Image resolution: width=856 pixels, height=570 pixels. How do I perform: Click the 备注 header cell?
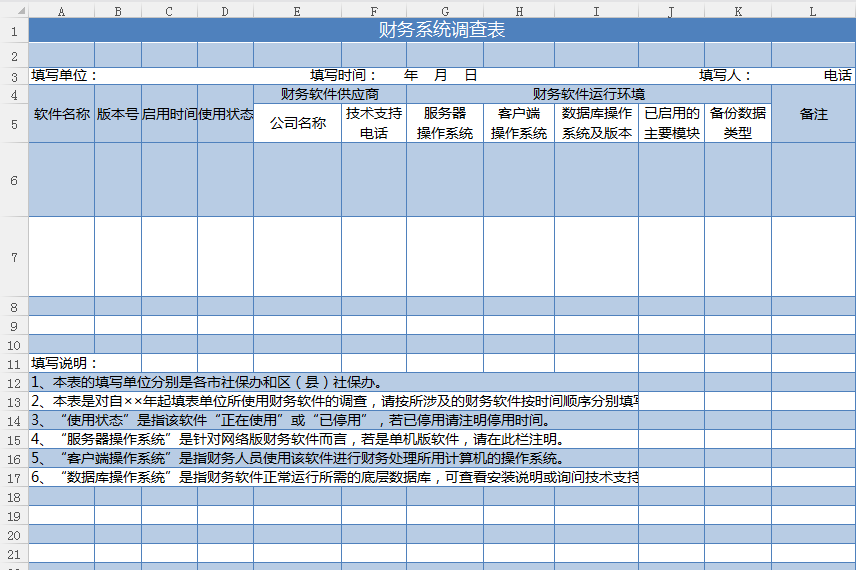coord(813,114)
